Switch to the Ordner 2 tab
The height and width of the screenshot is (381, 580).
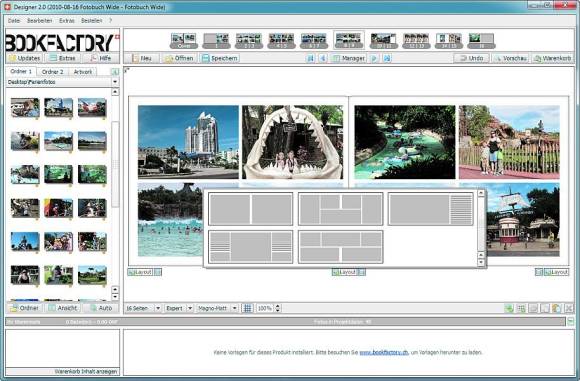click(x=53, y=72)
